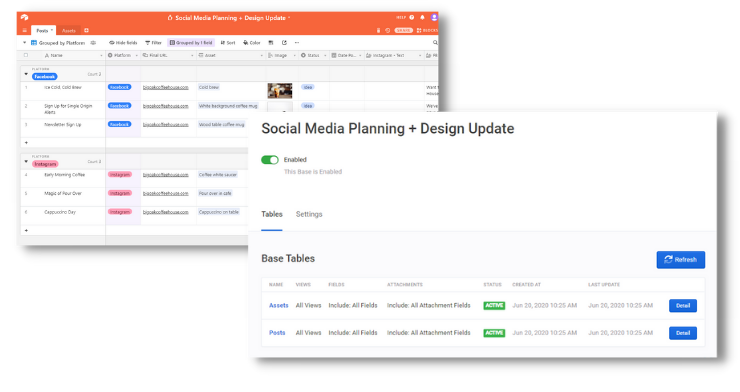Open the user avatar in Airtable header

coord(434,17)
